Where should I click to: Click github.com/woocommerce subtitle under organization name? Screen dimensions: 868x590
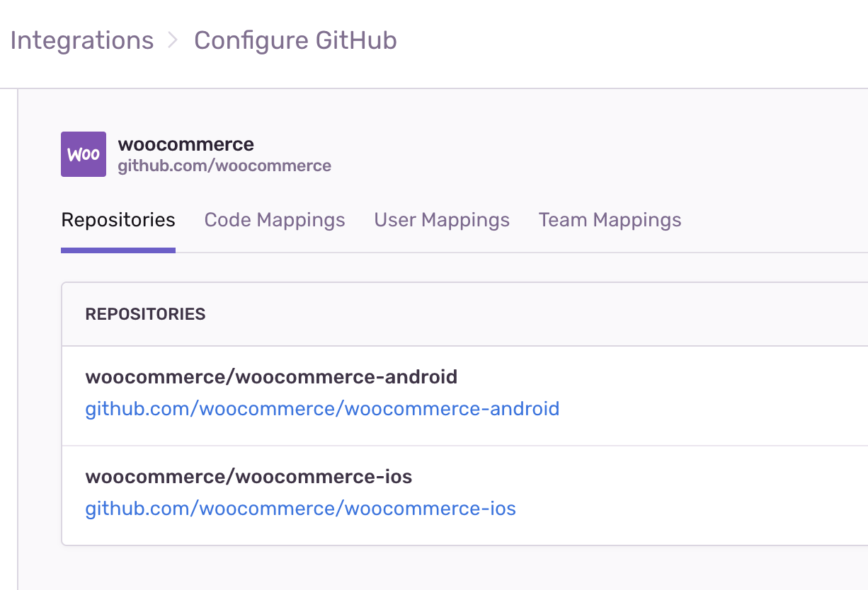224,166
